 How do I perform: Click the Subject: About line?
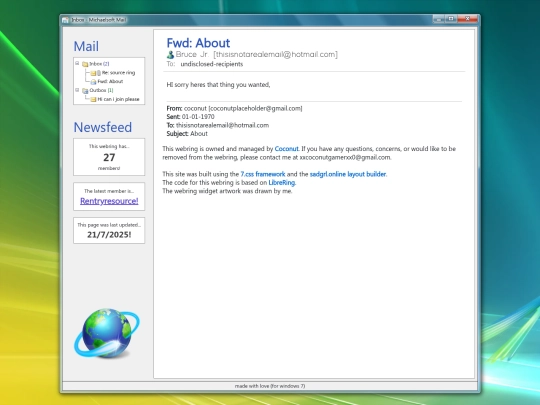point(187,134)
